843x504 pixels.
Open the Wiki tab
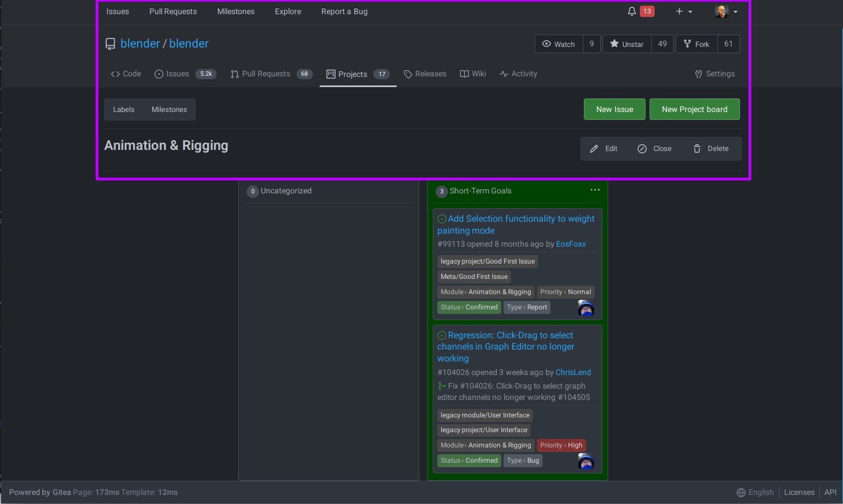[473, 74]
